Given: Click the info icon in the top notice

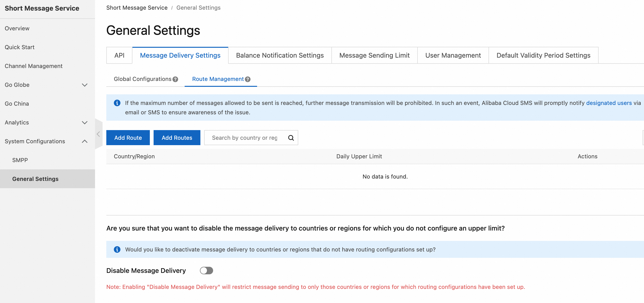Looking at the screenshot, I should coord(117,103).
